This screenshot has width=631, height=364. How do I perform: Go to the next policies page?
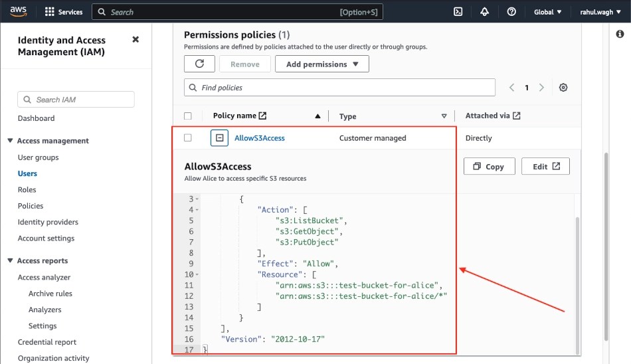coord(541,88)
